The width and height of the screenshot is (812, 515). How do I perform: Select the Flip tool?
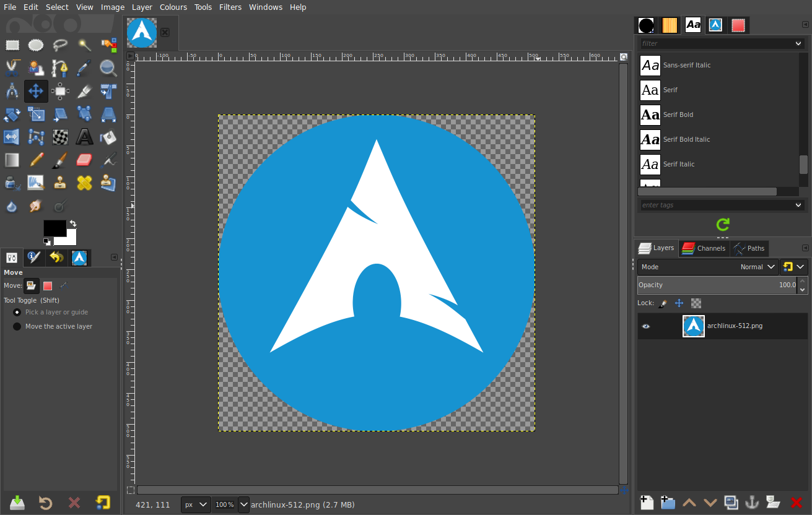(x=12, y=137)
